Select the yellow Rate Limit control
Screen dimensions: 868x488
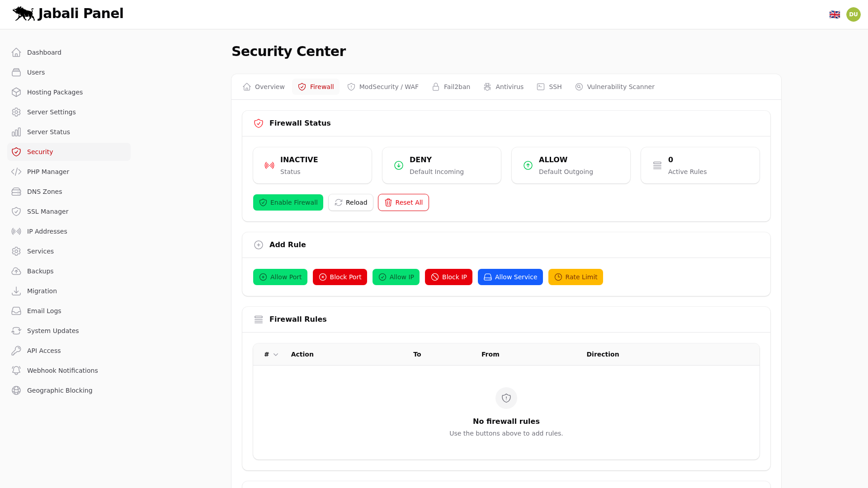click(576, 277)
